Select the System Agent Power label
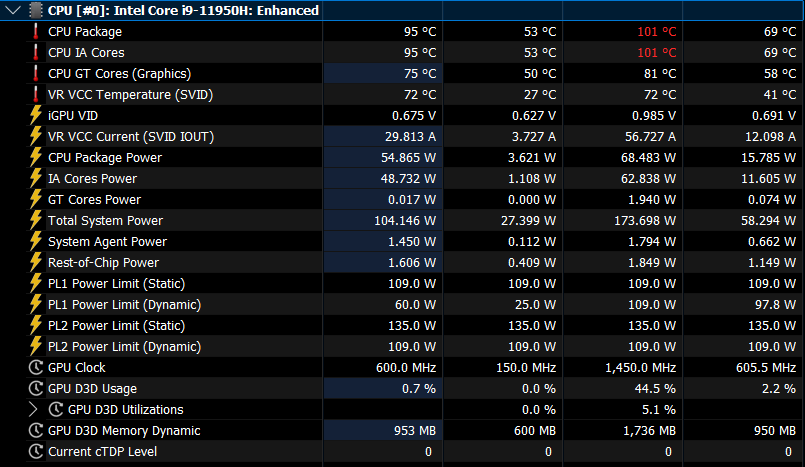The height and width of the screenshot is (467, 805). pos(107,242)
